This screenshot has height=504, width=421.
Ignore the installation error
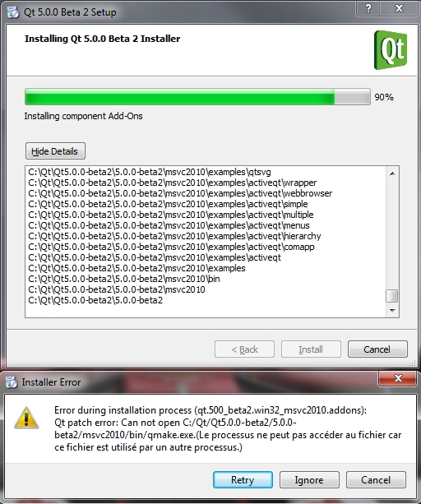309,480
